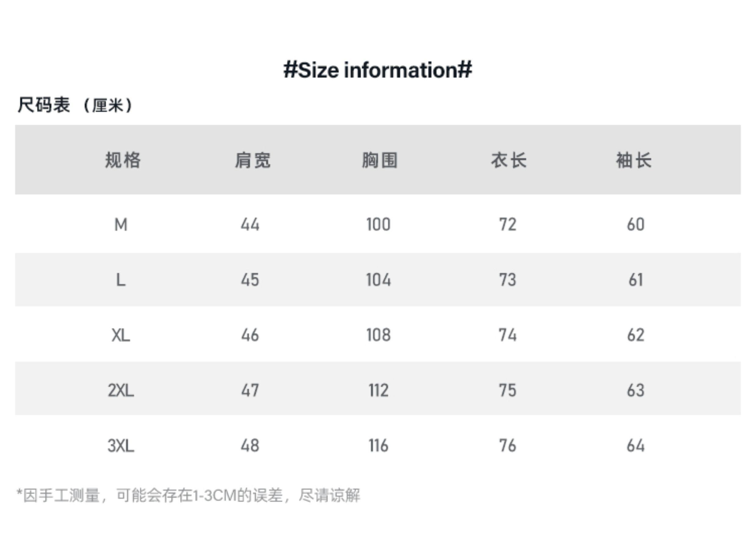The height and width of the screenshot is (540, 756).
Task: Click sleeve length value 64
Action: coord(636,445)
